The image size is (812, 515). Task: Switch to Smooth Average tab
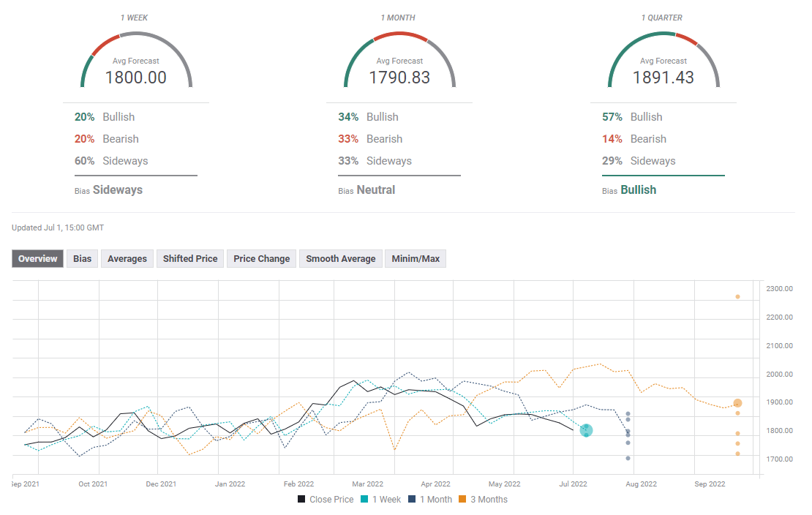pos(341,259)
